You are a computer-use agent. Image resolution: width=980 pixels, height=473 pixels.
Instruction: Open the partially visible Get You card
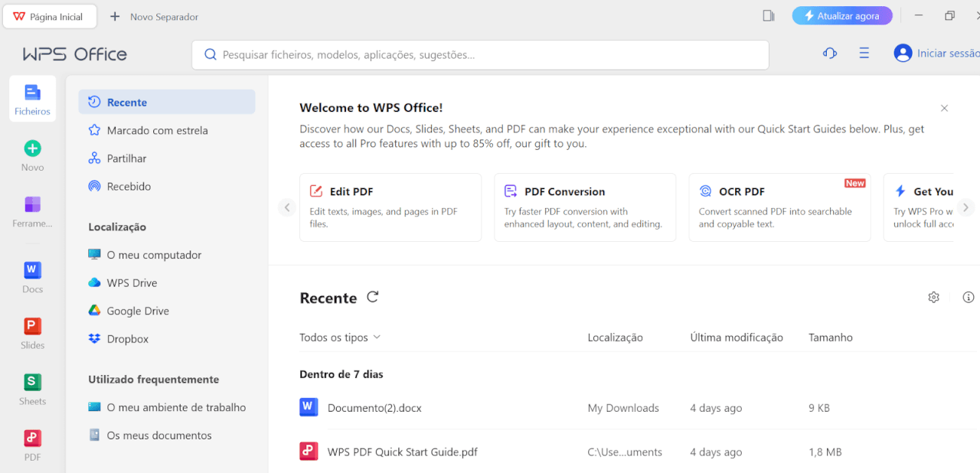click(919, 207)
